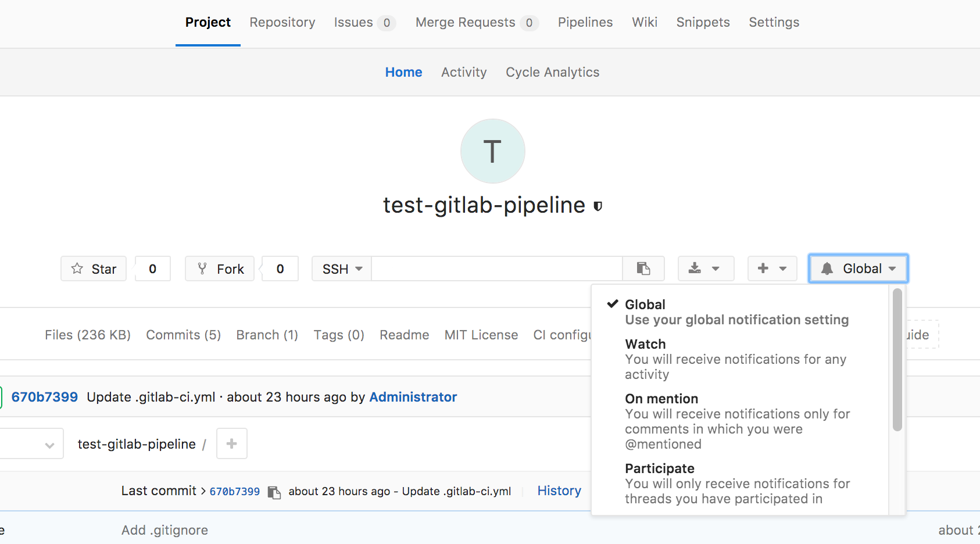Click the notification bell icon
The image size is (980, 544).
tap(827, 268)
